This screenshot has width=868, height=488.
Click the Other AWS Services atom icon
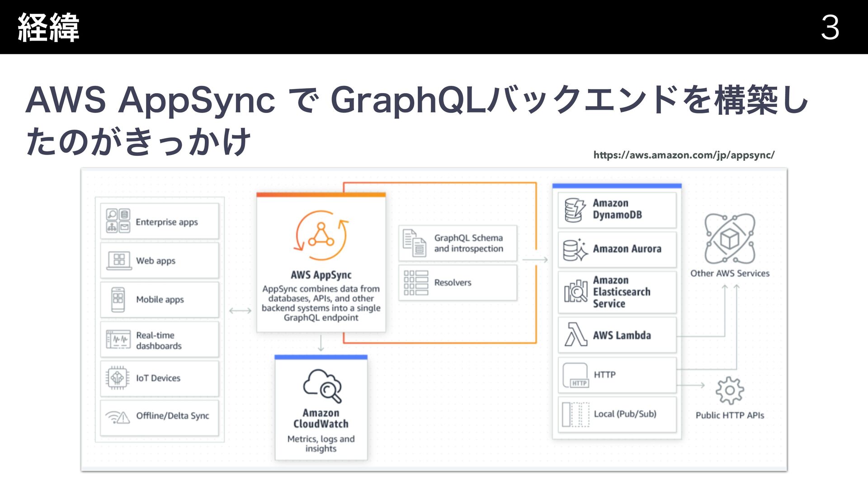click(730, 239)
